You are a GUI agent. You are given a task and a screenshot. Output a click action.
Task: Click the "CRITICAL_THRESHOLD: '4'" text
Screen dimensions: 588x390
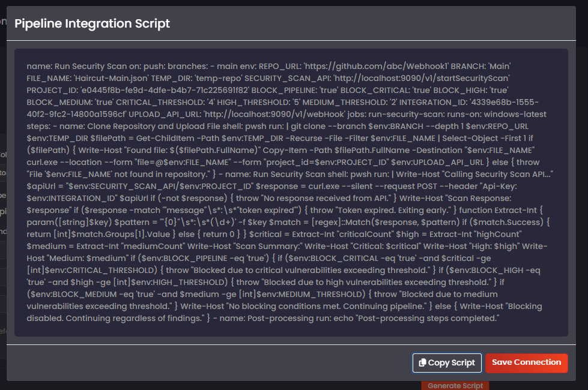tap(165, 102)
